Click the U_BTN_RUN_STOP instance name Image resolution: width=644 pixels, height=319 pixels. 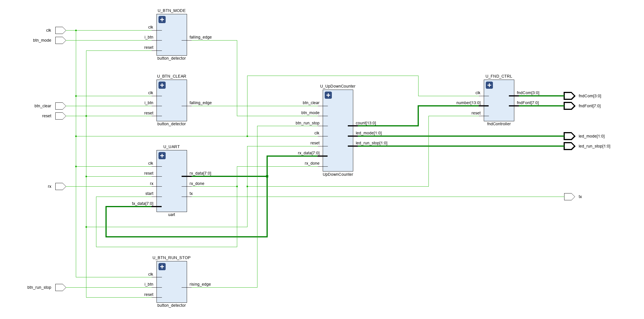[172, 258]
